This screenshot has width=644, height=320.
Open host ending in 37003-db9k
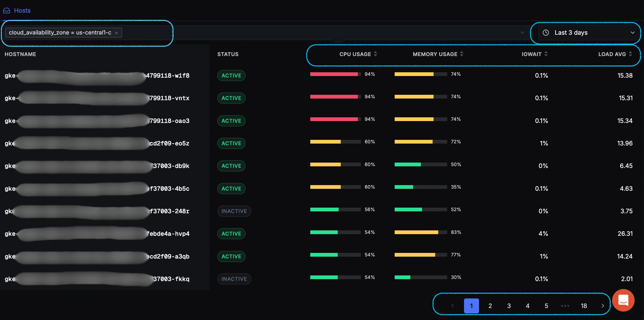97,166
